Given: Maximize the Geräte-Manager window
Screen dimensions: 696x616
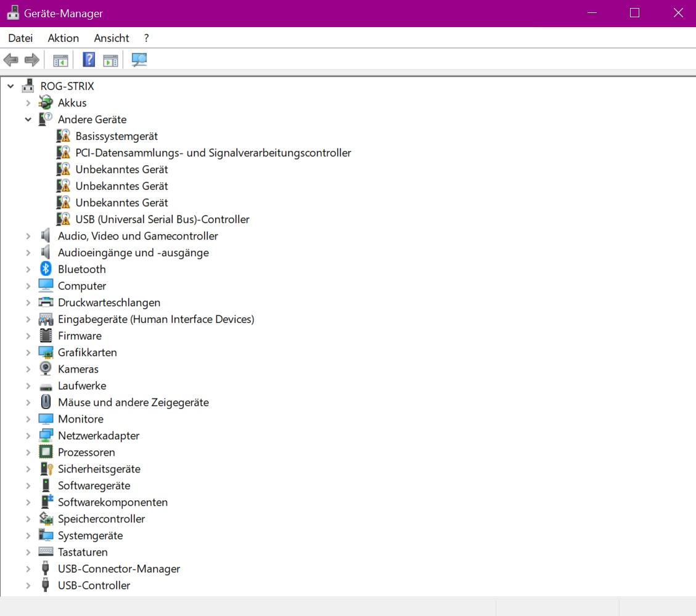Looking at the screenshot, I should click(635, 13).
